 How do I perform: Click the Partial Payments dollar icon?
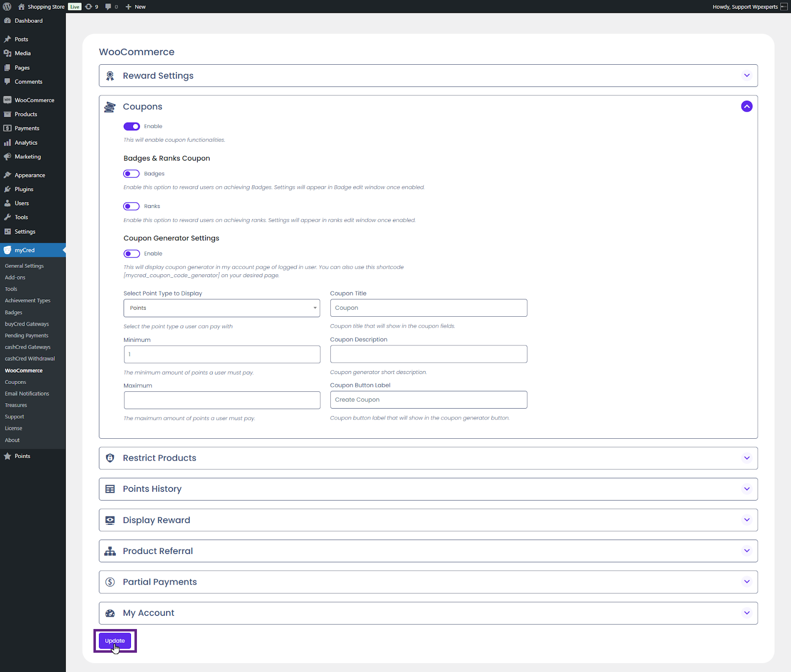click(x=110, y=582)
